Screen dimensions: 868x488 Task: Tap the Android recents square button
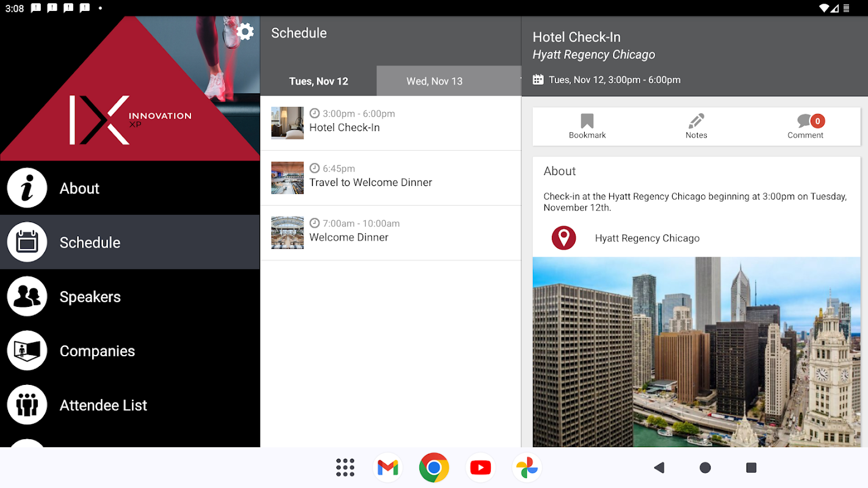pyautogui.click(x=751, y=468)
